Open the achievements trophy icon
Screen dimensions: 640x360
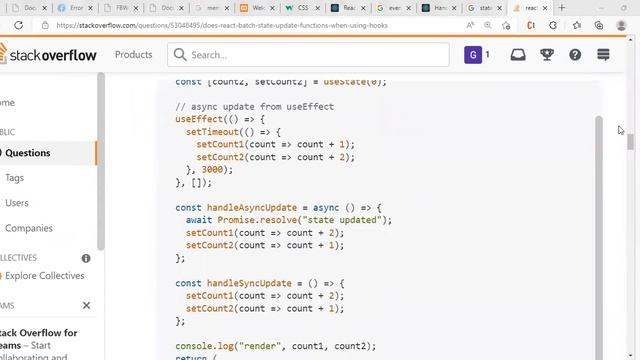[547, 55]
